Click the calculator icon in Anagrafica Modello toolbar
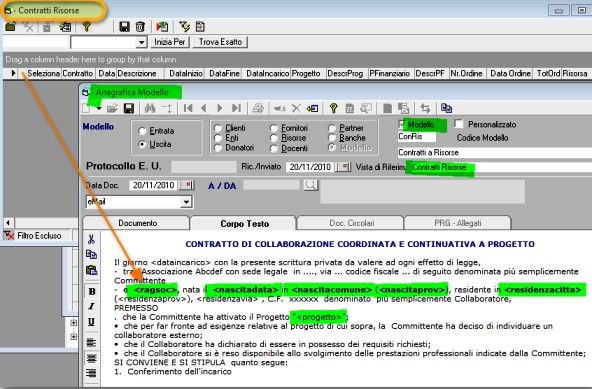Image resolution: width=592 pixels, height=389 pixels. [350, 109]
